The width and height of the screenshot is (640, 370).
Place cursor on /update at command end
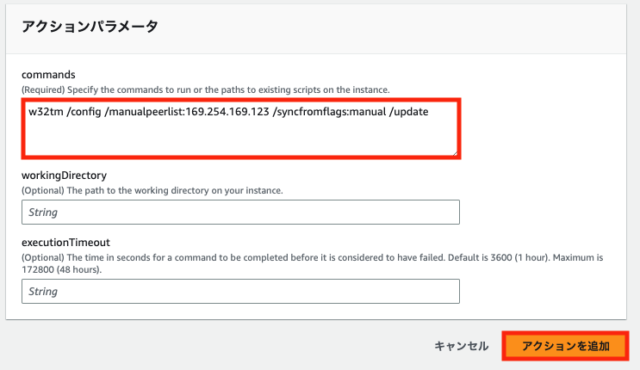(x=409, y=112)
